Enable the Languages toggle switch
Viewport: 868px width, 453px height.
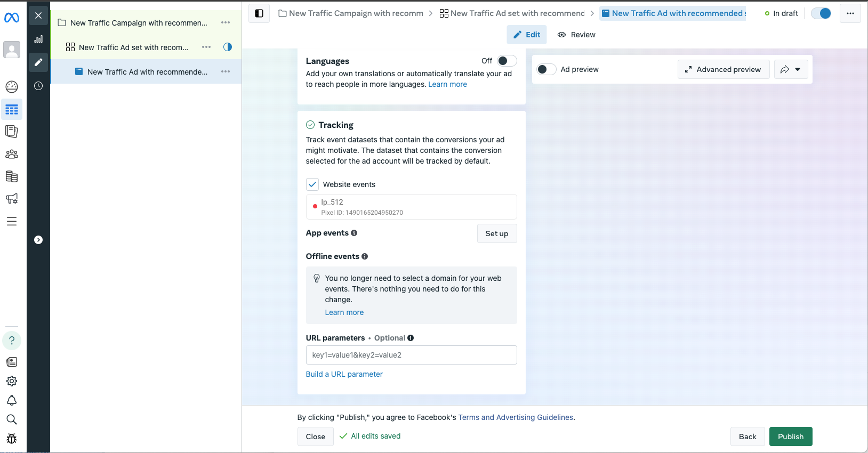[507, 61]
